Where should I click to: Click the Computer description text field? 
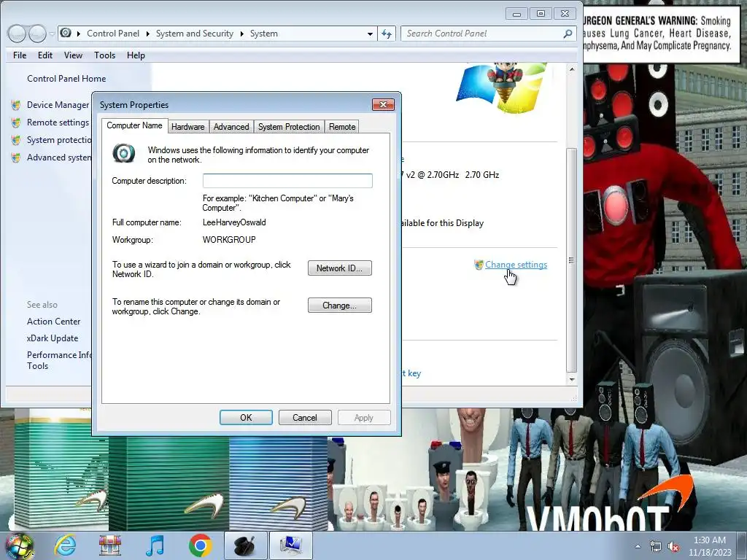click(x=287, y=181)
